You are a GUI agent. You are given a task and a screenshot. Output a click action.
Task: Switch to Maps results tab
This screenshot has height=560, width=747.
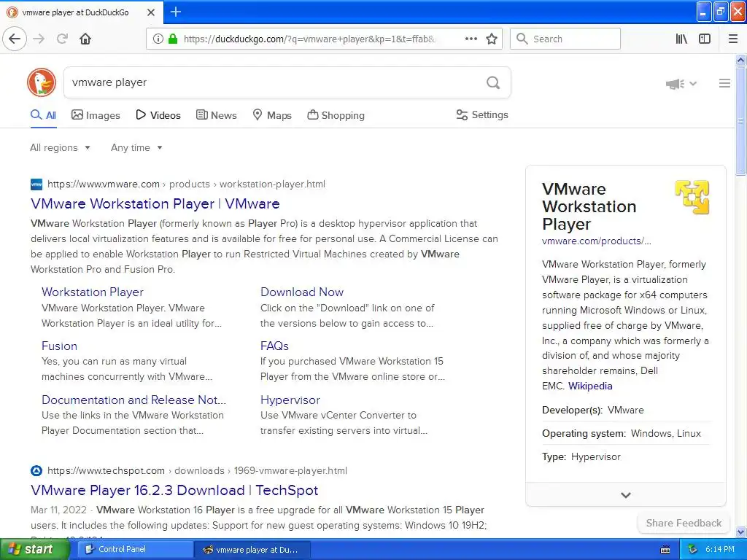point(271,115)
